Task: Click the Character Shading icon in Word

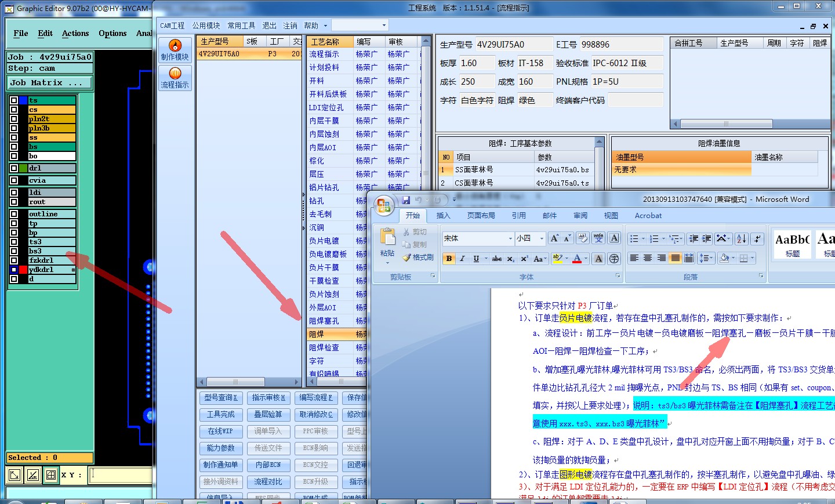Action: point(598,259)
